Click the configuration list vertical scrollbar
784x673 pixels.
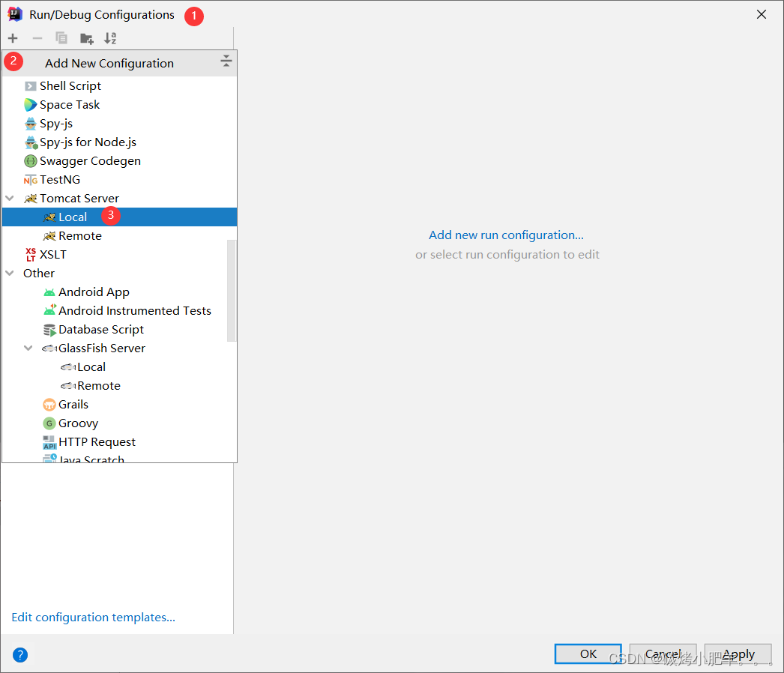(x=231, y=290)
